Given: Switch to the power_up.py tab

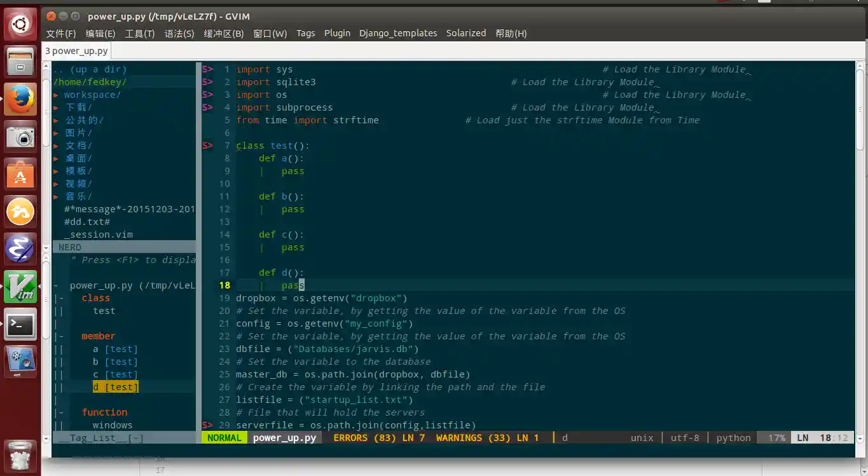Looking at the screenshot, I should click(76, 51).
